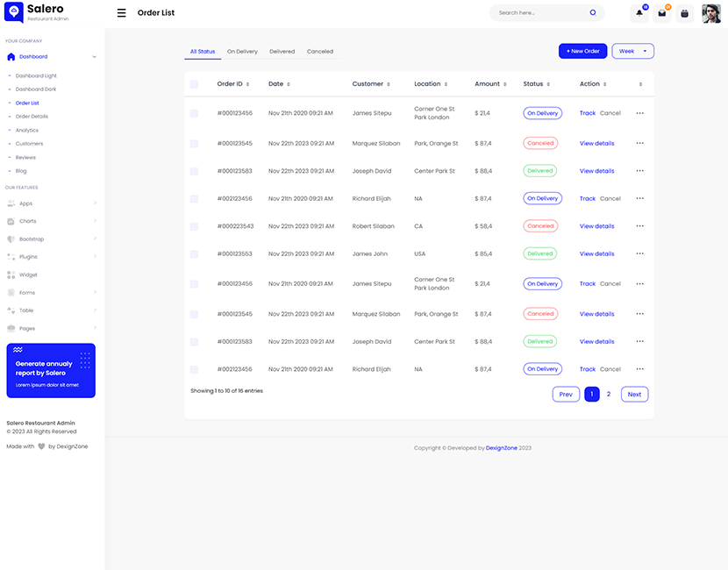Click the search input field

[539, 12]
